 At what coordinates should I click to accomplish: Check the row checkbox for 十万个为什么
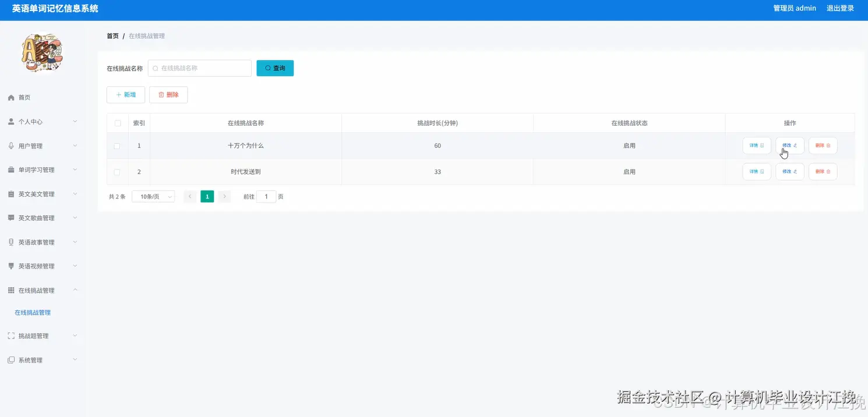pos(117,146)
